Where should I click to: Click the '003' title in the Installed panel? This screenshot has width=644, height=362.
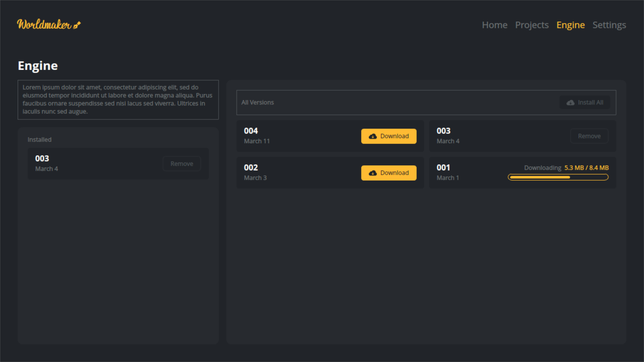click(42, 158)
